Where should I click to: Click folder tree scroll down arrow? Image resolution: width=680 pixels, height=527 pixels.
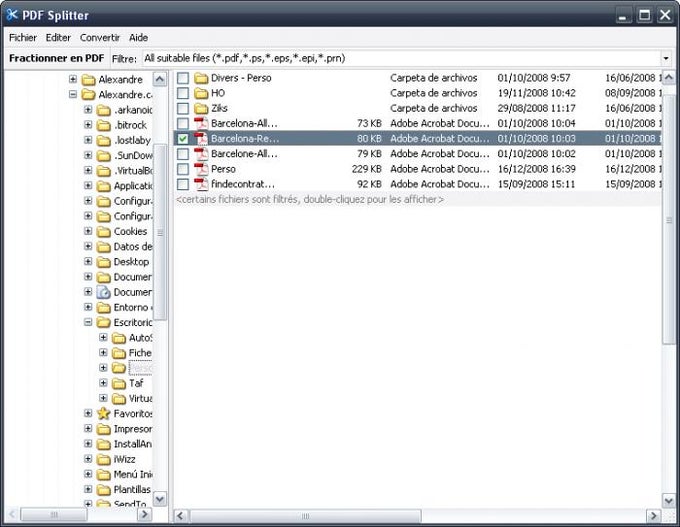pos(160,499)
